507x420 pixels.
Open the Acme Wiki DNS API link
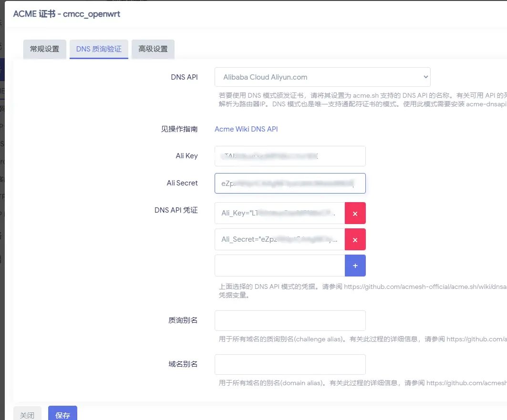pyautogui.click(x=246, y=129)
